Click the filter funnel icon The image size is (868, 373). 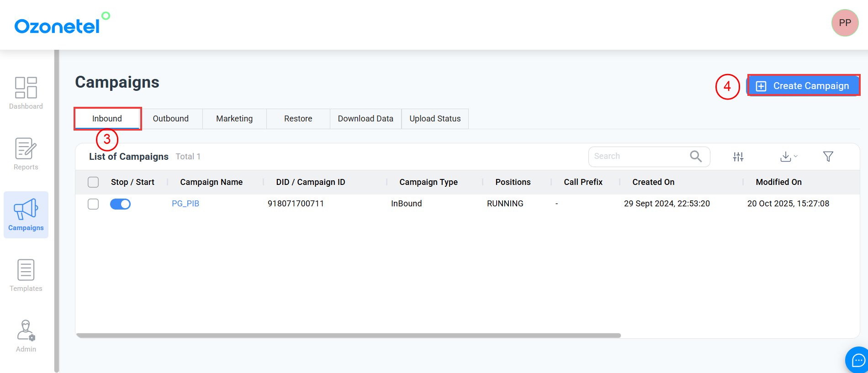(828, 157)
